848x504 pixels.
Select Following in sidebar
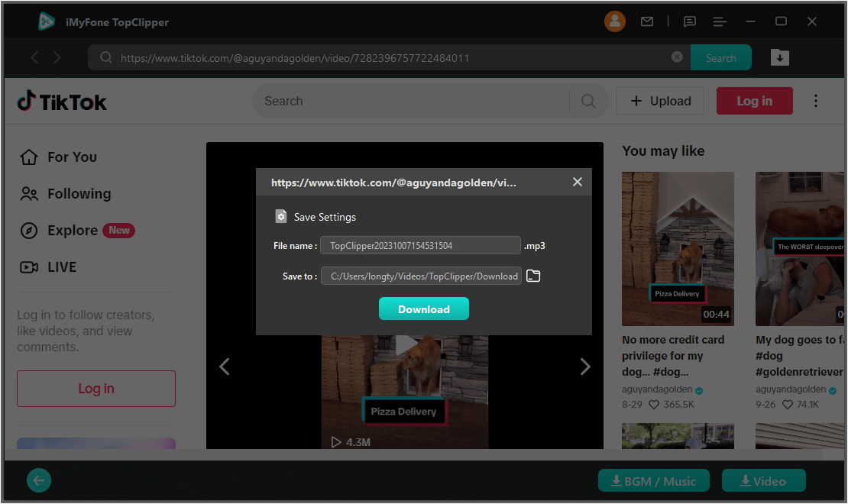[66, 194]
